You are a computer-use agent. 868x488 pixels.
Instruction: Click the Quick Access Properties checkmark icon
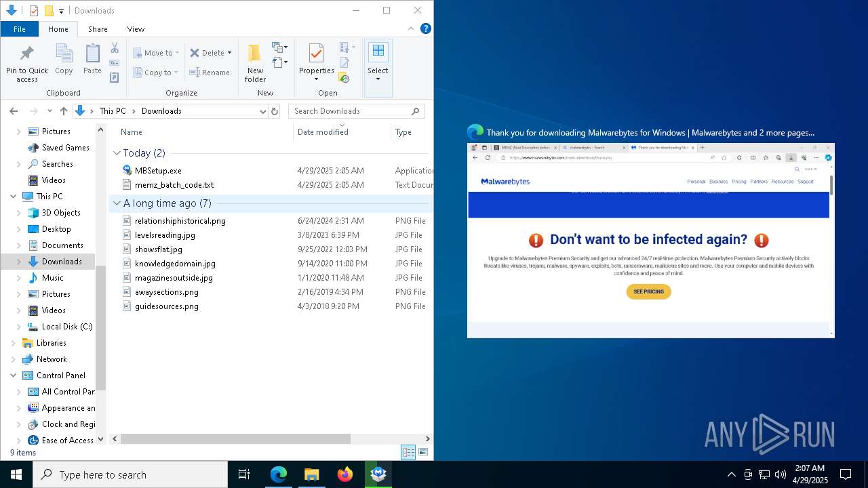[34, 11]
